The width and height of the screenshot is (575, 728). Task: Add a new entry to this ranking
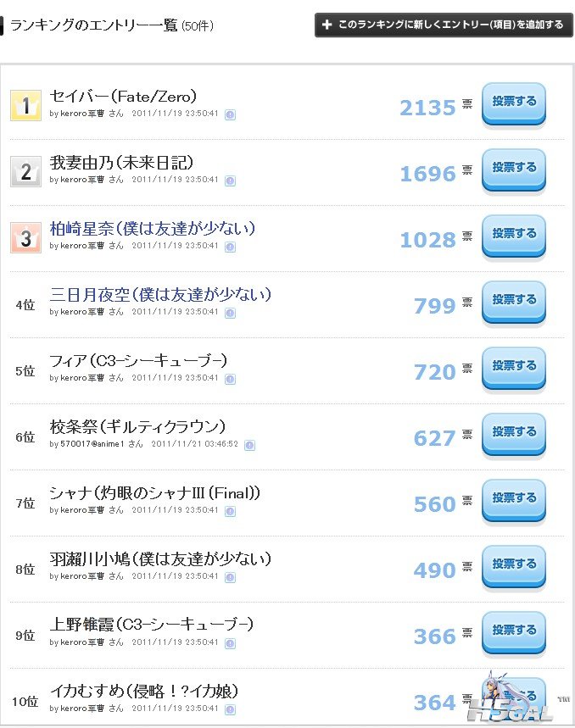point(444,25)
